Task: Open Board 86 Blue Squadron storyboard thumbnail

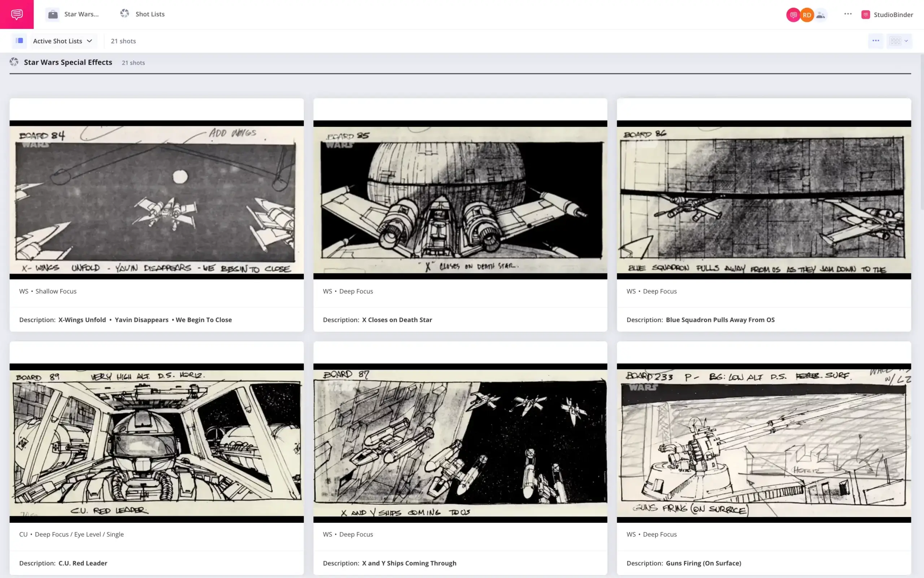Action: click(x=764, y=199)
